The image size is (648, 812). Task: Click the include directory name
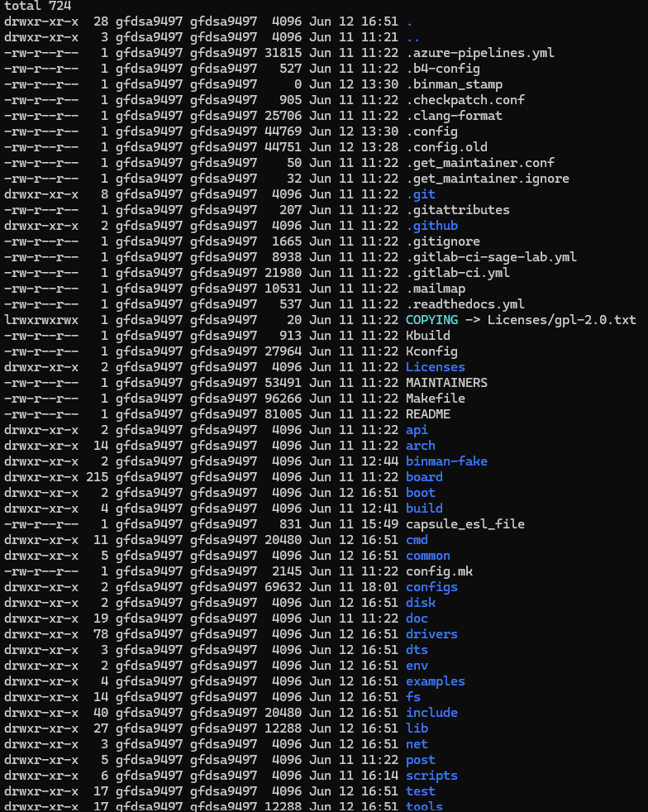point(431,713)
